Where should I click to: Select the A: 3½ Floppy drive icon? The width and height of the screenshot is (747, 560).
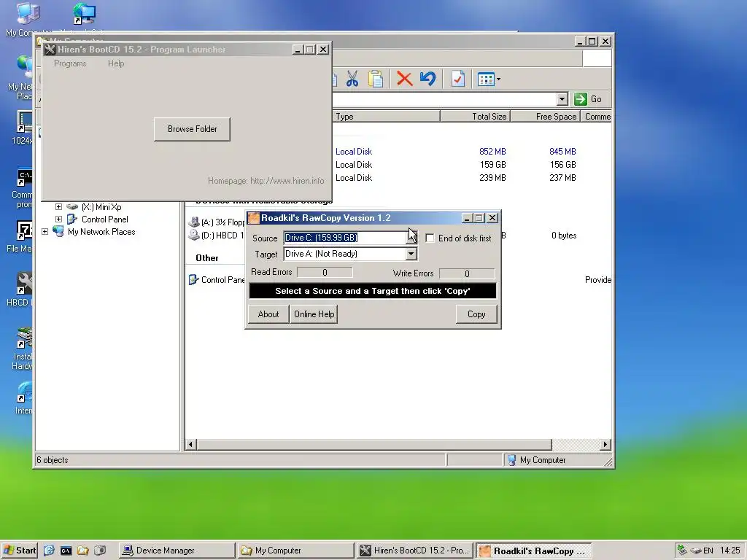click(x=193, y=222)
